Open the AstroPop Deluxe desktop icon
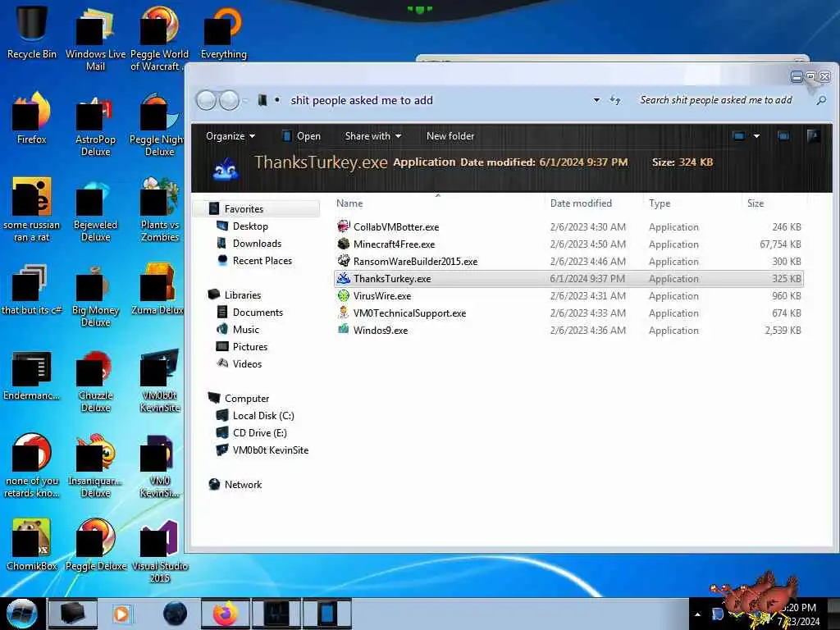 click(95, 125)
